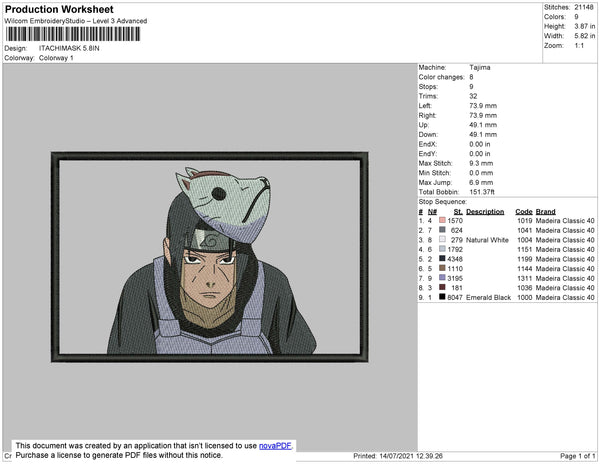Screen dimensions: 600x464
Task: Click 'Wilcom EmbroideryStudio – Level 3 Advanced' text
Action: pyautogui.click(x=76, y=21)
